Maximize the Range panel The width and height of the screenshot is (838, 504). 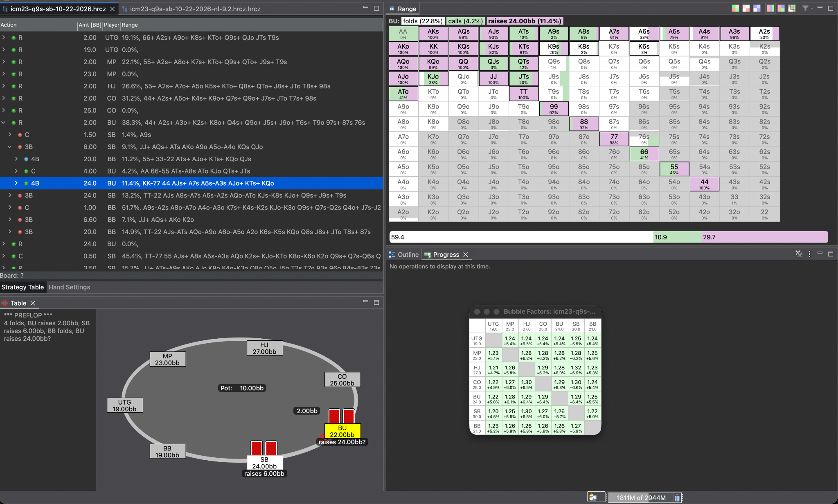pos(831,8)
